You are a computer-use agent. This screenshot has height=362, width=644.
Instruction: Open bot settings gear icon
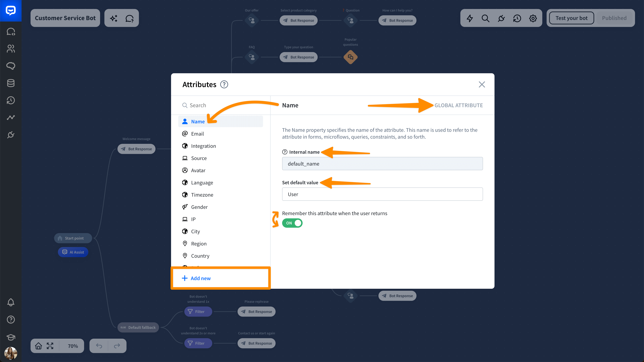click(533, 18)
